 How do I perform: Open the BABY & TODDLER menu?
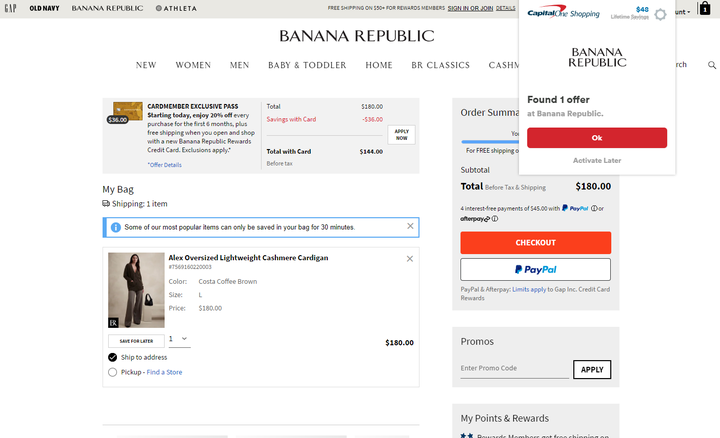307,65
